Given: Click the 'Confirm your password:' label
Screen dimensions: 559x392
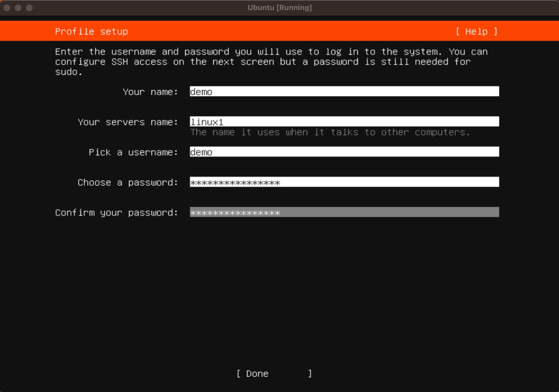Looking at the screenshot, I should pyautogui.click(x=116, y=213).
